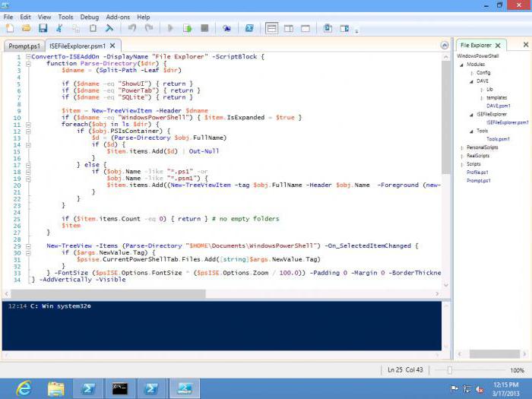Viewport: 532px width, 399px height.
Task: Open a New Remote PowerShell Tab
Action: [x=226, y=28]
